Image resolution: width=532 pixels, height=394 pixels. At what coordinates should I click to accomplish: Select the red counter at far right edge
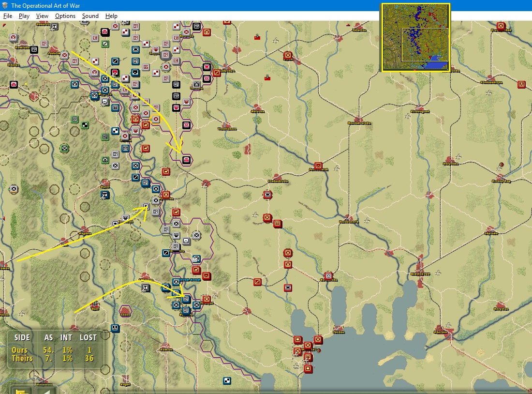coord(521,84)
